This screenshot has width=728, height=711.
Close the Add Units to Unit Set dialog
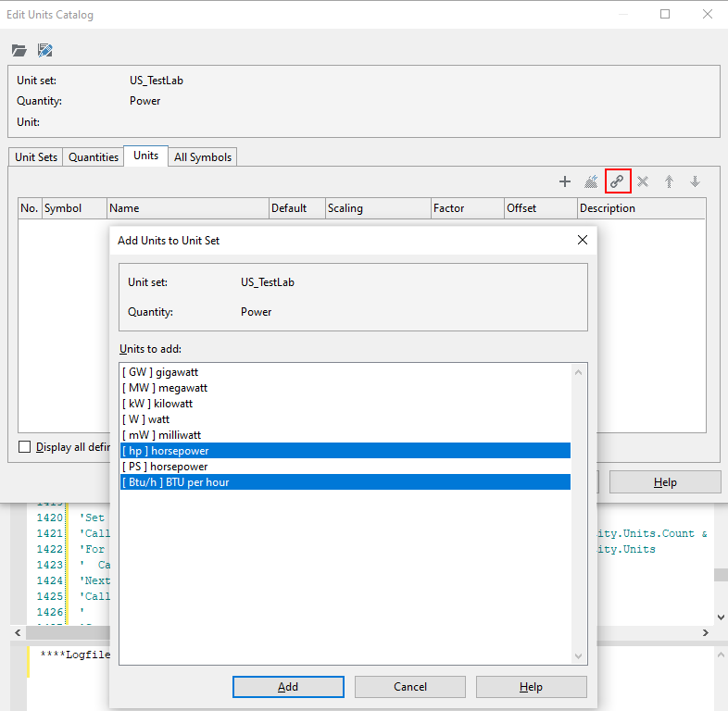pyautogui.click(x=583, y=240)
